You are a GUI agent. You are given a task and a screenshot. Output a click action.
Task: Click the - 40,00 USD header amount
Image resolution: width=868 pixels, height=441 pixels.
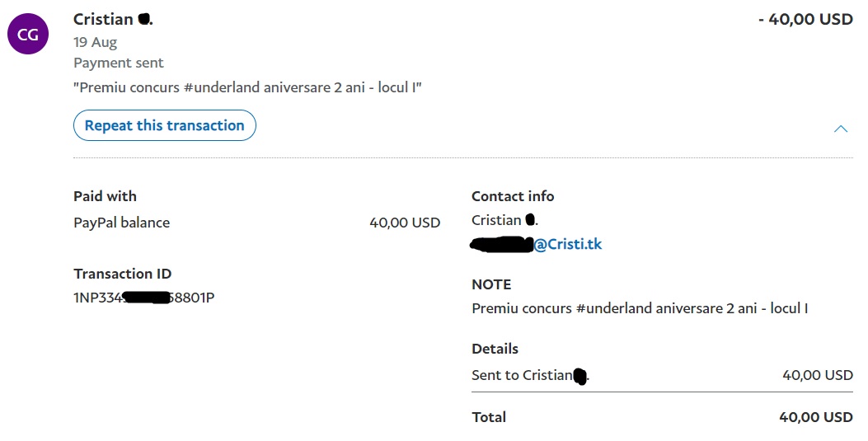805,19
